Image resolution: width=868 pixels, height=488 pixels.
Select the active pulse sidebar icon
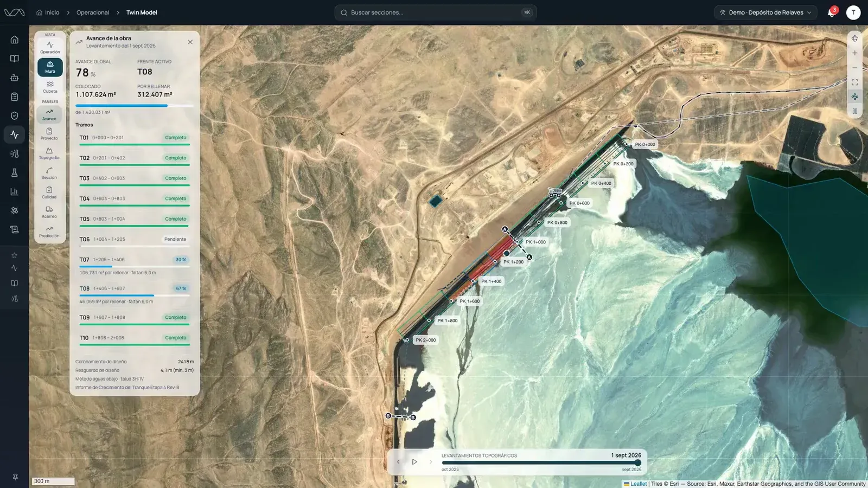[x=15, y=134]
